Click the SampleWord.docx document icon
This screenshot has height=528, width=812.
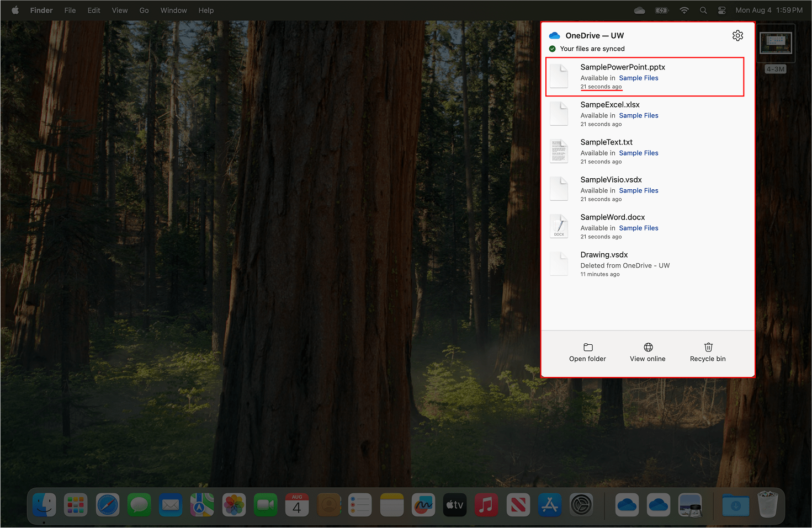559,226
